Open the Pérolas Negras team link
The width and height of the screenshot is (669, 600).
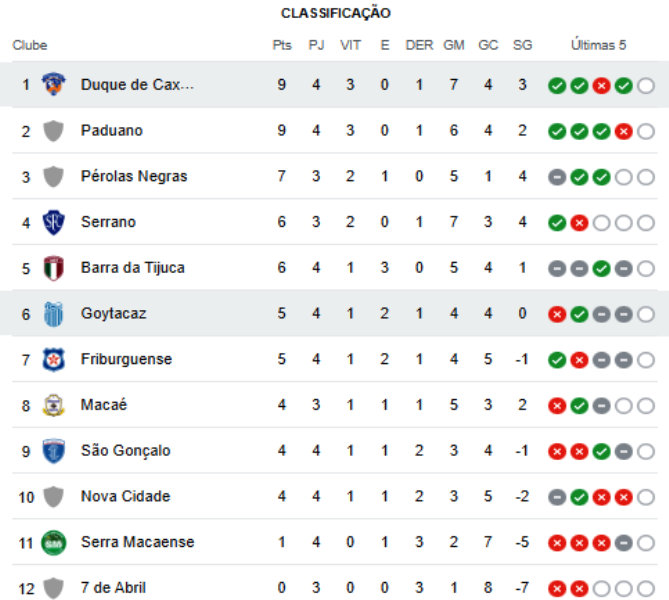[x=134, y=176]
